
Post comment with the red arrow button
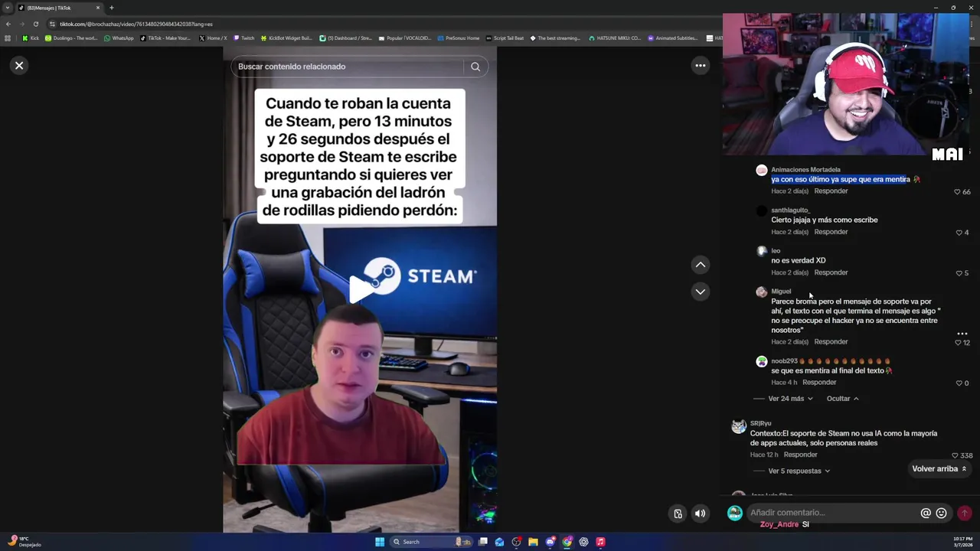coord(965,514)
